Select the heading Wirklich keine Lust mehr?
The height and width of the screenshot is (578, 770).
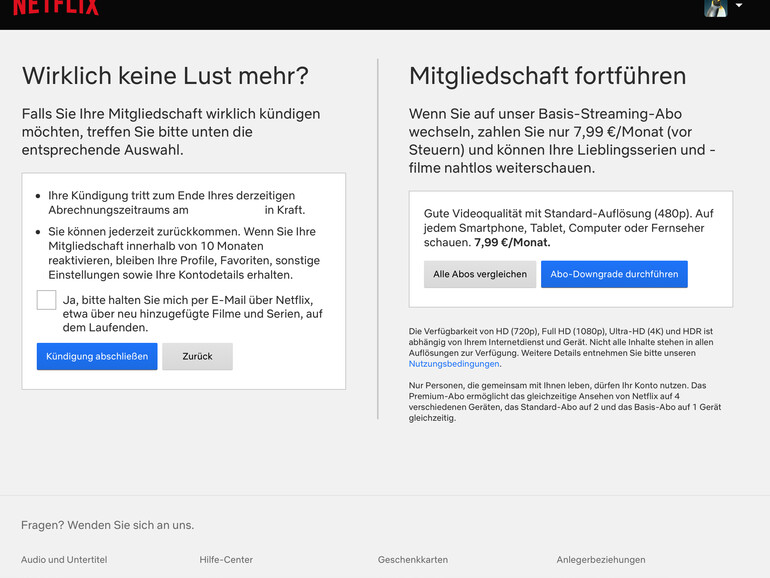(x=165, y=76)
